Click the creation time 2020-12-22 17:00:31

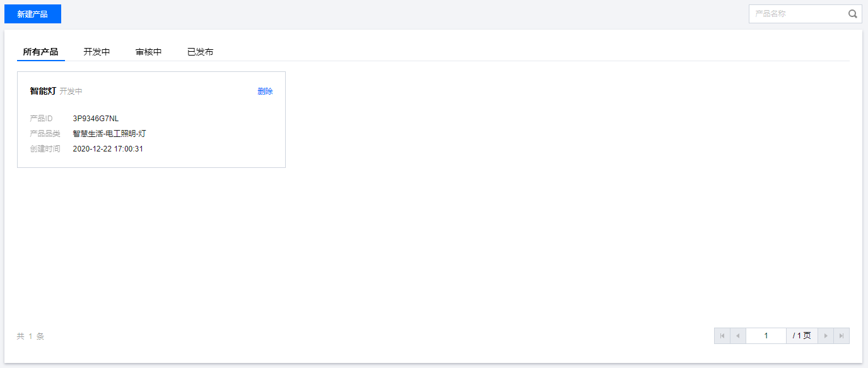(108, 149)
